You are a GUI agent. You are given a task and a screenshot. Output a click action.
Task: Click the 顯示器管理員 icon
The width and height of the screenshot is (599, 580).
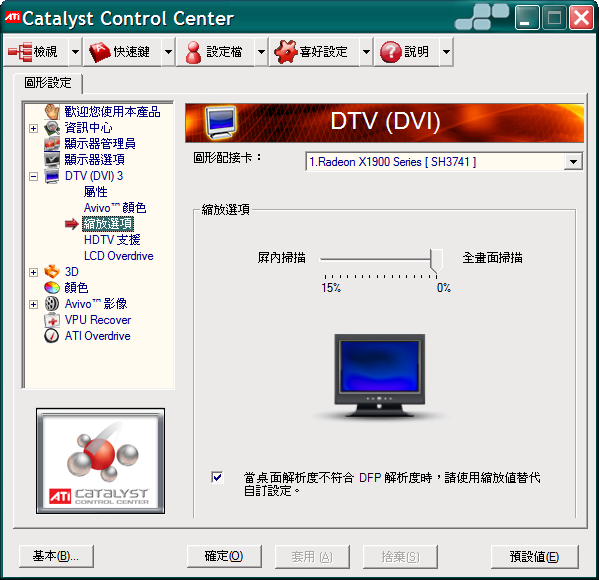(x=52, y=144)
